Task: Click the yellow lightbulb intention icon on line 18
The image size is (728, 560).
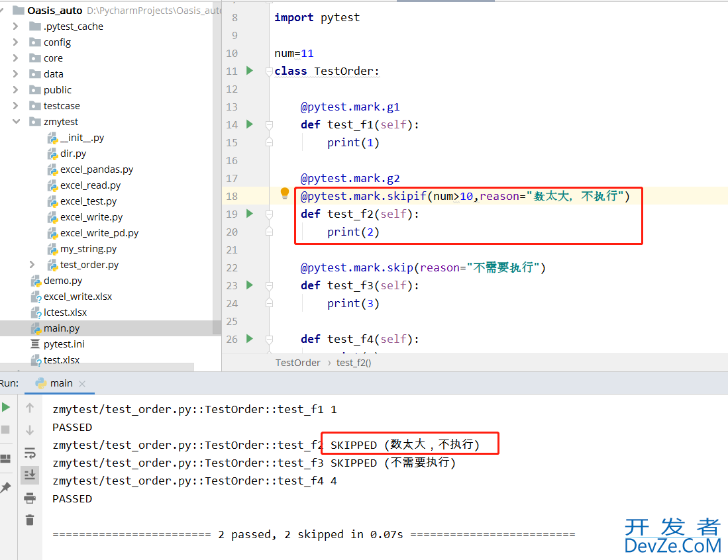Action: pyautogui.click(x=285, y=193)
